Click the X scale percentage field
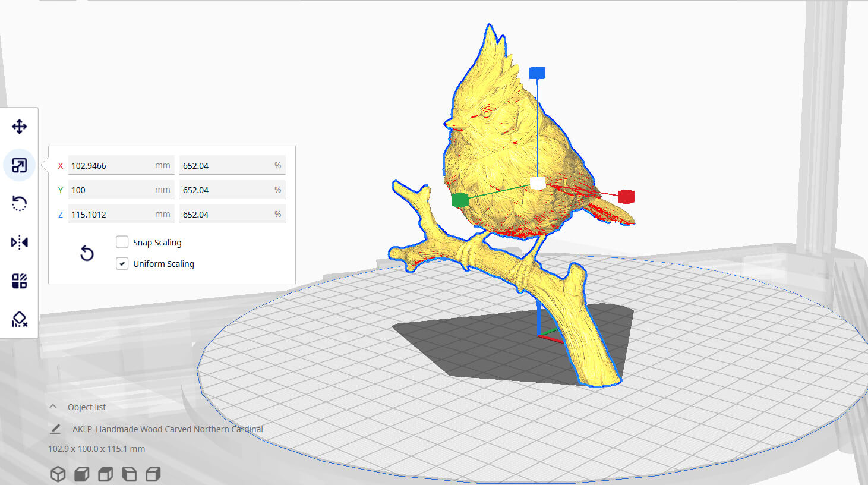This screenshot has width=868, height=485. 232,165
